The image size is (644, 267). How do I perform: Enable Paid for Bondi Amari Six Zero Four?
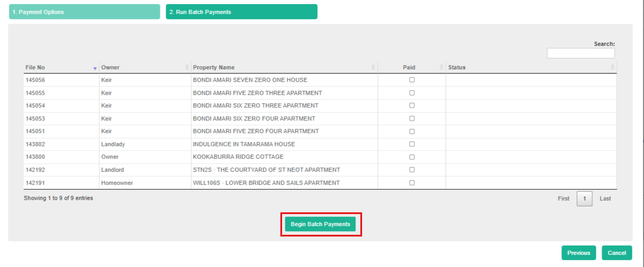coord(412,119)
